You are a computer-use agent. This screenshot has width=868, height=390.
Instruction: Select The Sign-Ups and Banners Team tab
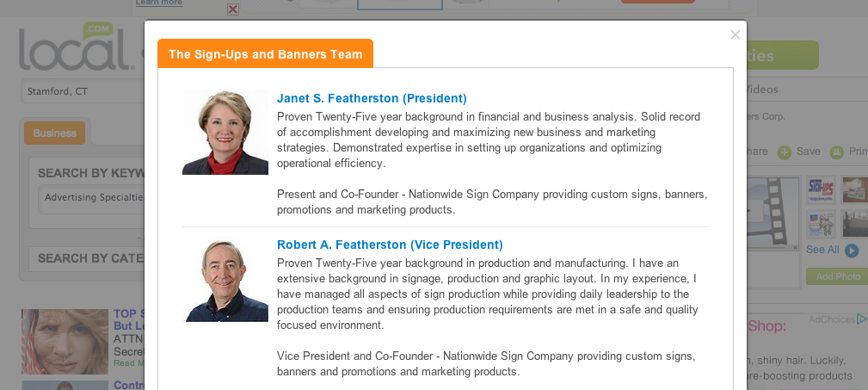pyautogui.click(x=265, y=54)
